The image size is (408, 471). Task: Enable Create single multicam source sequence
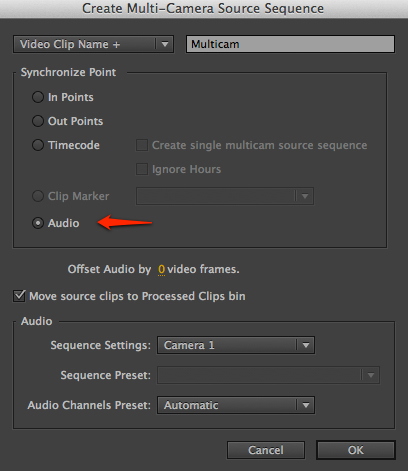point(142,145)
